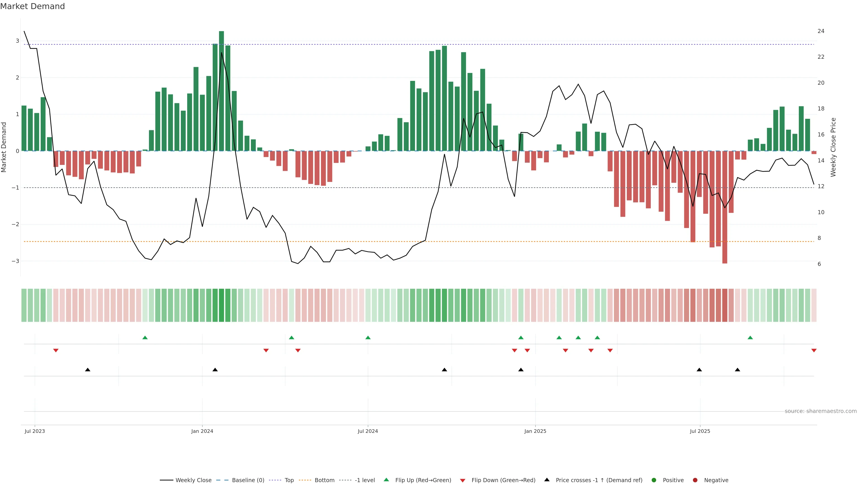Click the Weekly Close Price axis title
Viewport: 868px width, 488px height.
point(833,147)
